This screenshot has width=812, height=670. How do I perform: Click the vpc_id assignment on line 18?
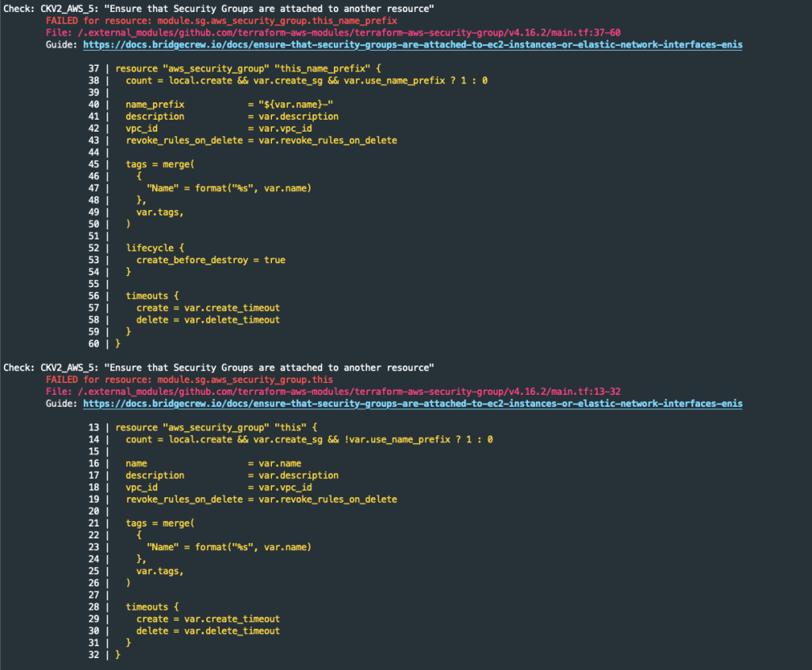(218, 488)
